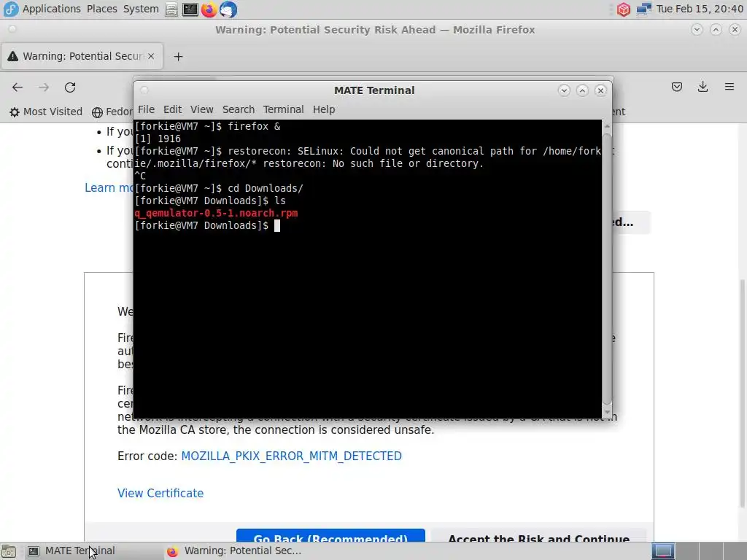Launch Thunderbird from the top panel icon
747x560 pixels.
(228, 9)
